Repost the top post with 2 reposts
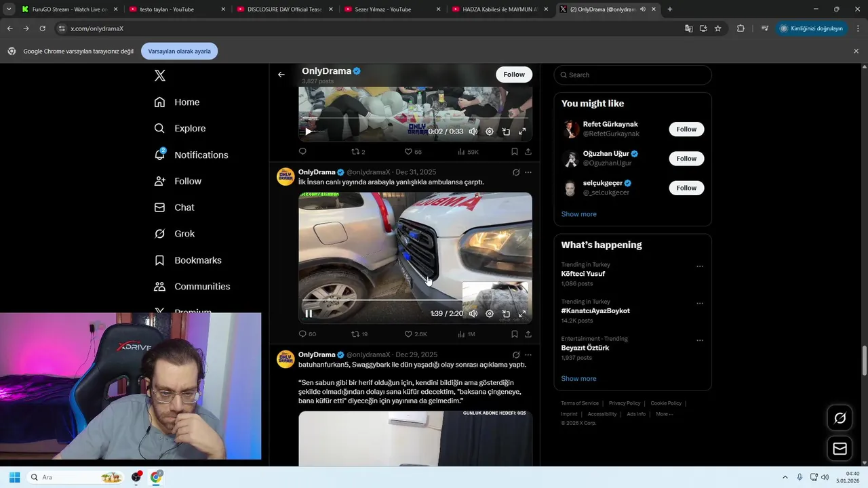The width and height of the screenshot is (868, 488). (358, 152)
